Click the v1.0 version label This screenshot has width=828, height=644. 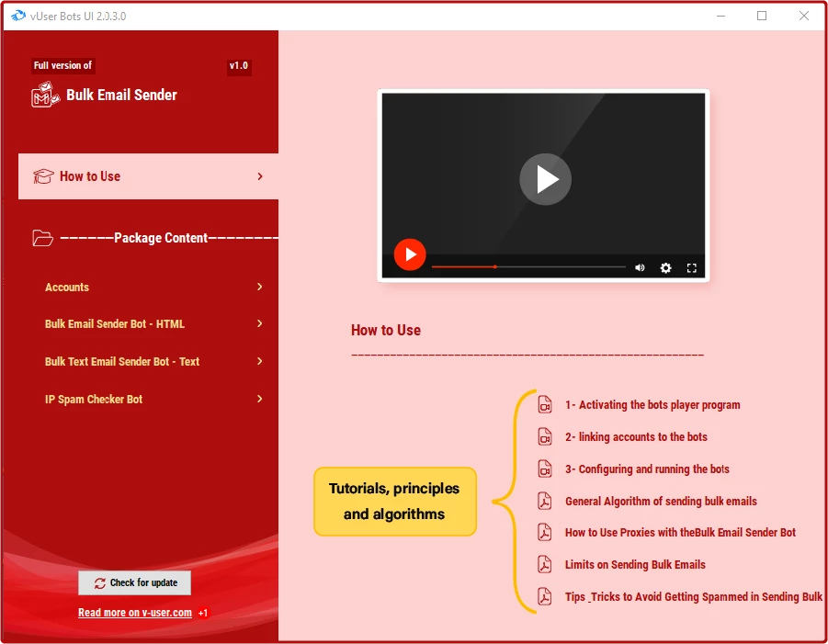[239, 66]
